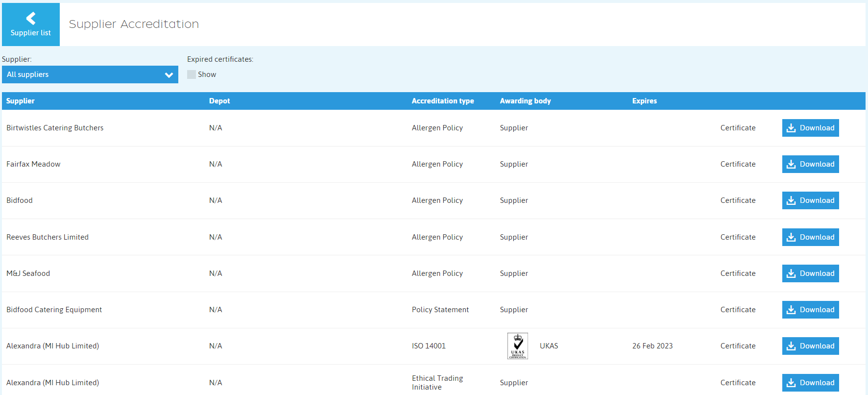The height and width of the screenshot is (395, 868).
Task: Go back to Supplier list
Action: coord(31,25)
